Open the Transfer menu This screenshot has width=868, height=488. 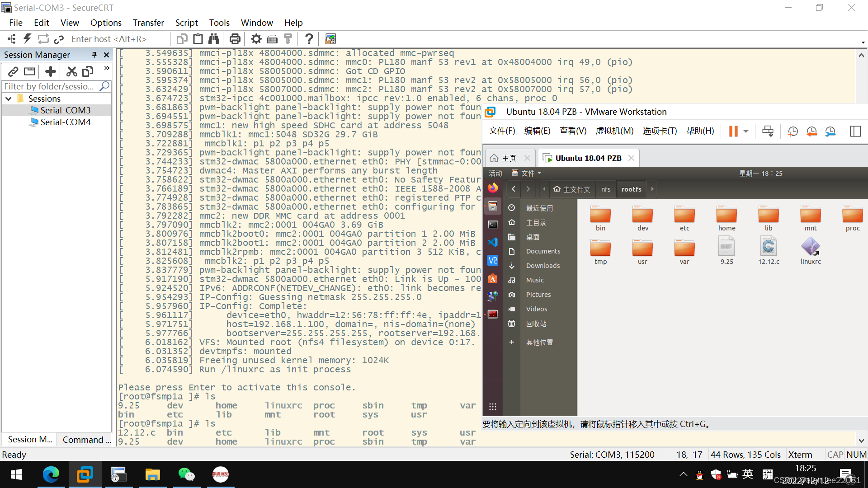148,23
